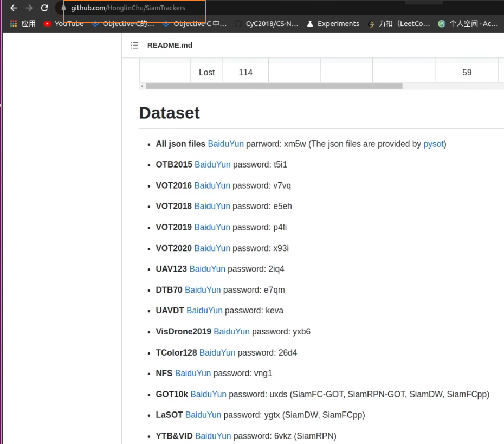Viewport: 504px width, 444px height.
Task: Click the VisDrone2019 password text yxb6
Action: coord(301,331)
